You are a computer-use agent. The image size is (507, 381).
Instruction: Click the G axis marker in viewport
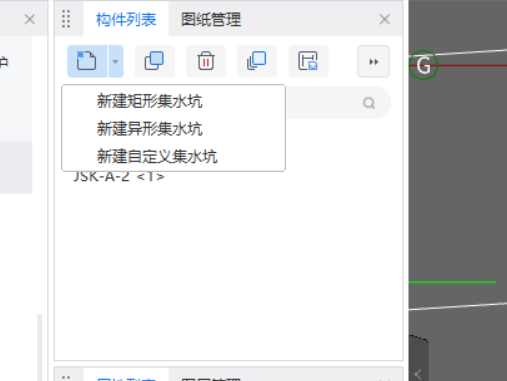coord(423,65)
